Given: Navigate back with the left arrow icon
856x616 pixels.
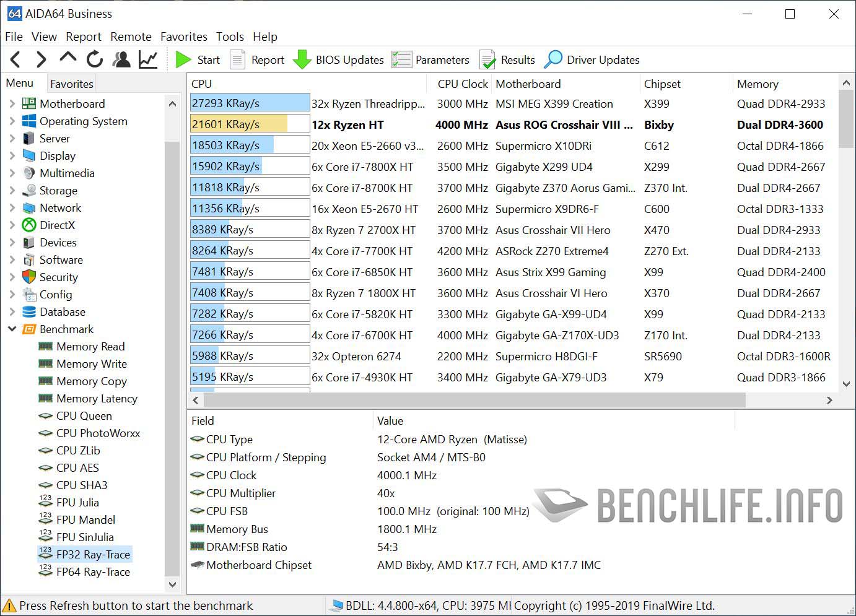Looking at the screenshot, I should (15, 59).
